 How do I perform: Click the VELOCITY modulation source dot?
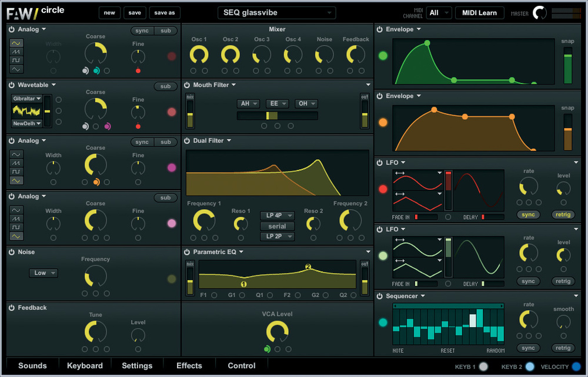[576, 366]
